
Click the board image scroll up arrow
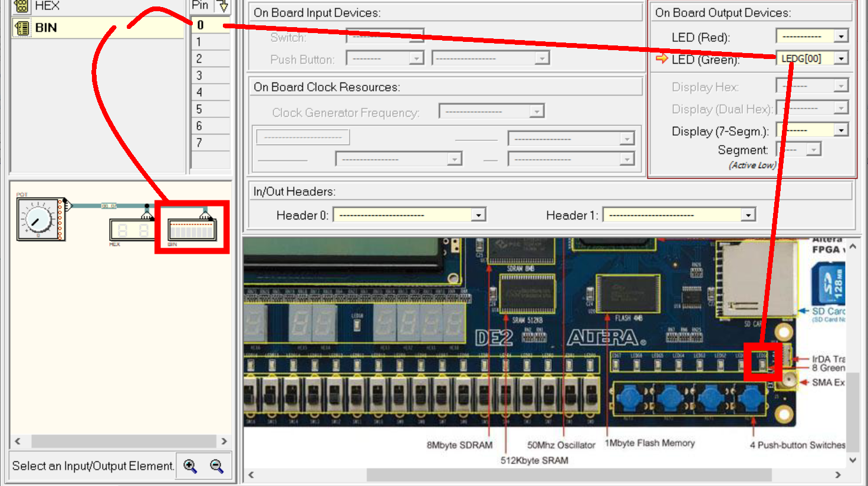(x=853, y=247)
